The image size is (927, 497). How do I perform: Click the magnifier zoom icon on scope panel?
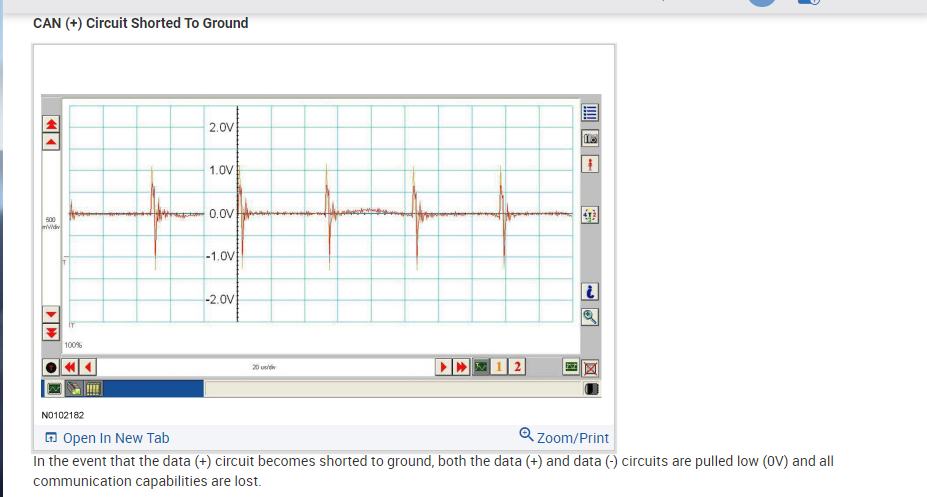[x=589, y=317]
